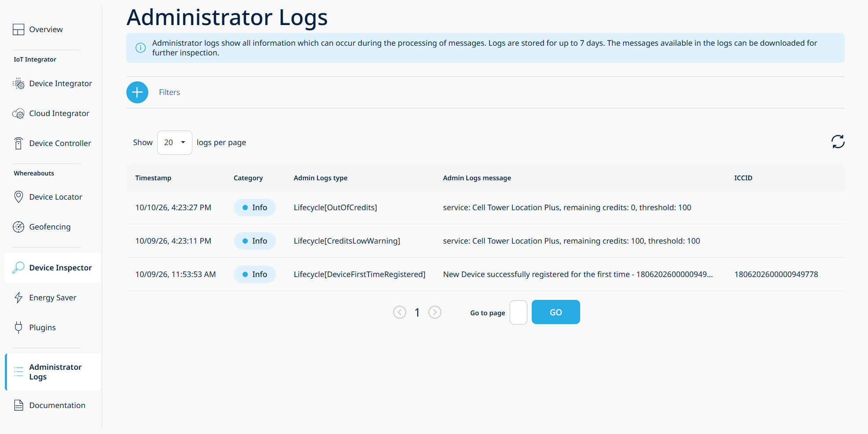The width and height of the screenshot is (868, 434).
Task: Click the Device Integrator chip icon
Action: [x=18, y=84]
